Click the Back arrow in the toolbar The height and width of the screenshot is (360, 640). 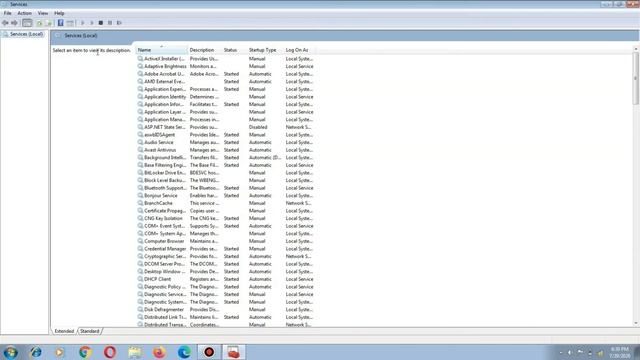point(5,23)
